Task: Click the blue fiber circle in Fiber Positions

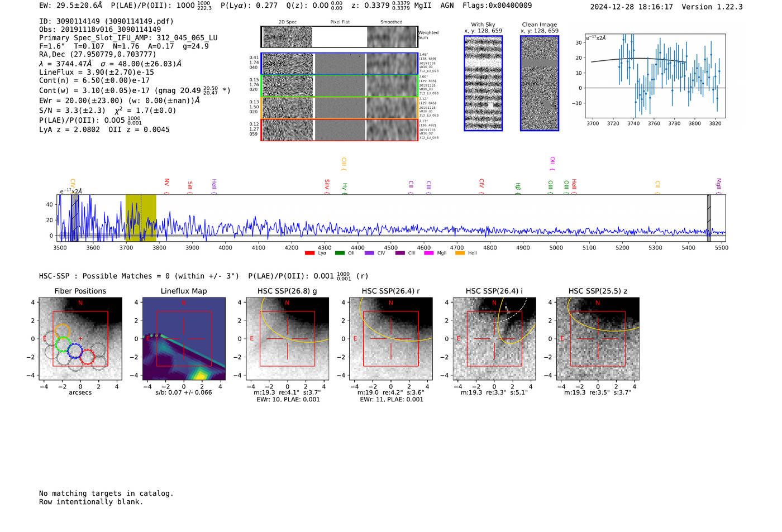Action: pos(75,351)
